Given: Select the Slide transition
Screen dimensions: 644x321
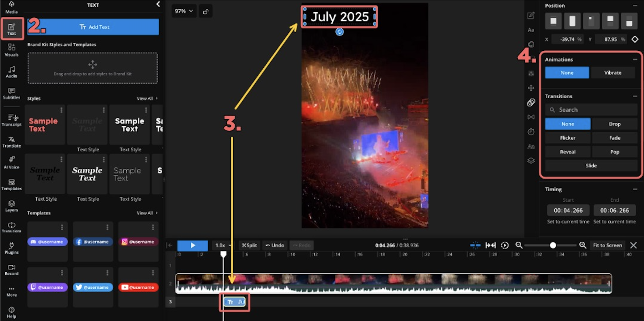Looking at the screenshot, I should (591, 166).
